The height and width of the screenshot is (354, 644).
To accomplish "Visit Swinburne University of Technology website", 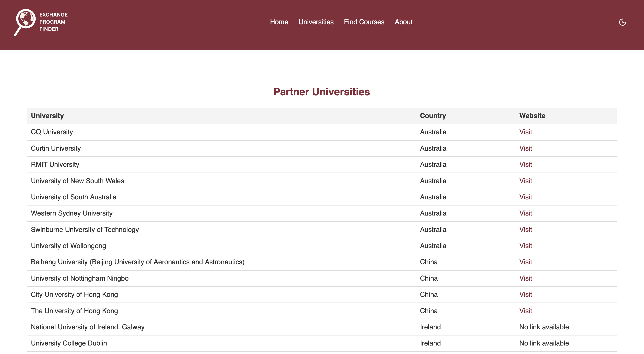I will click(x=525, y=229).
